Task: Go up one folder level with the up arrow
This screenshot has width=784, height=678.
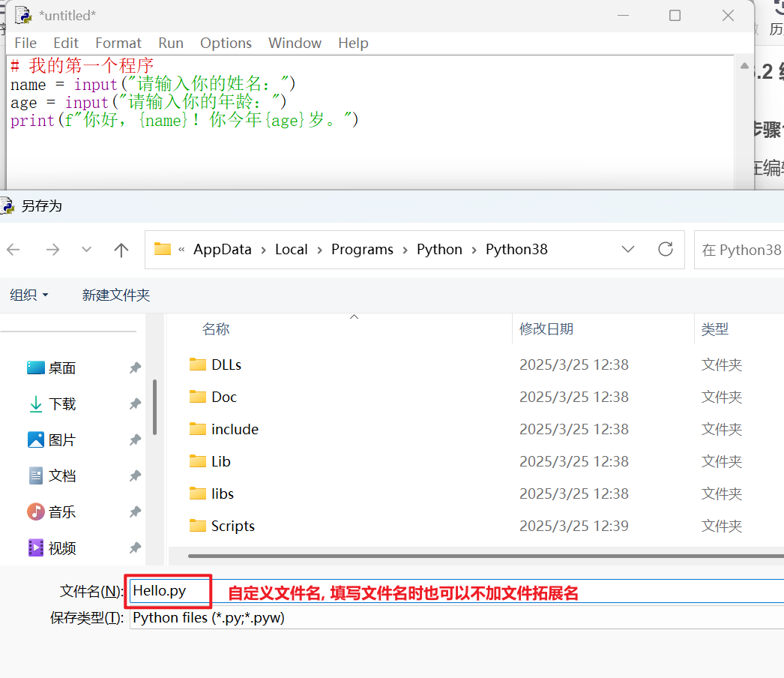Action: 121,249
